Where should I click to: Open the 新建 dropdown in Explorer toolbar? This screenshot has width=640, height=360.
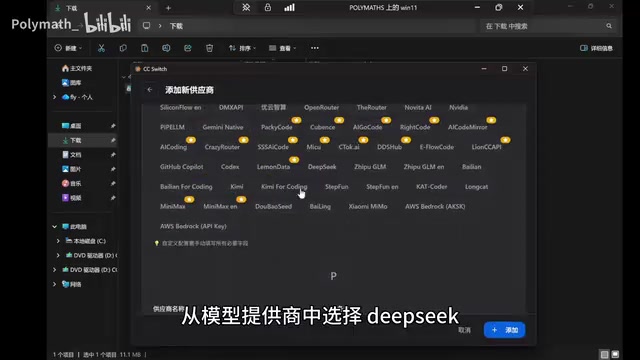tap(68, 48)
